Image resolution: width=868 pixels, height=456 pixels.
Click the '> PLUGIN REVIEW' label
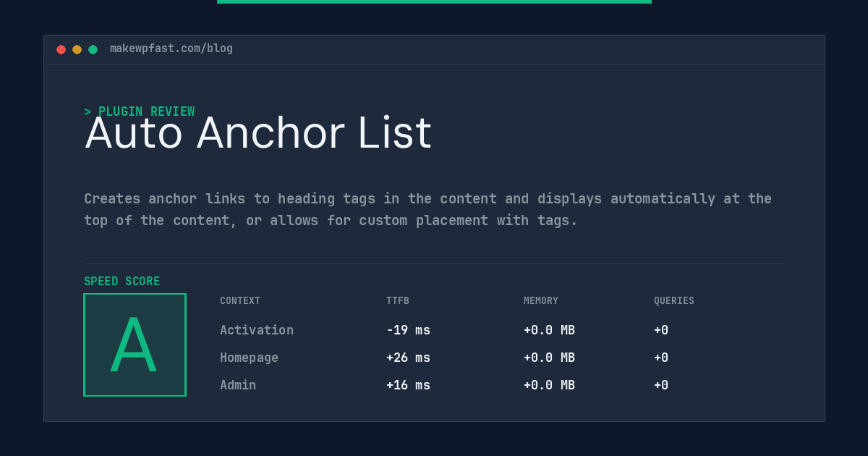pyautogui.click(x=140, y=111)
